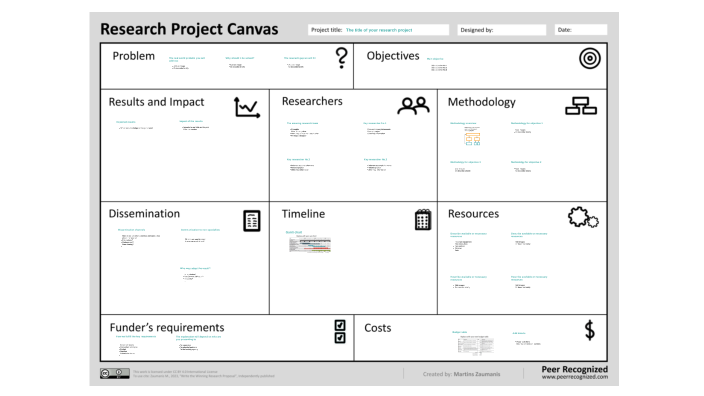Image resolution: width=704 pixels, height=396 pixels.
Task: Click the dollar sign icon in Costs
Action: point(590,330)
